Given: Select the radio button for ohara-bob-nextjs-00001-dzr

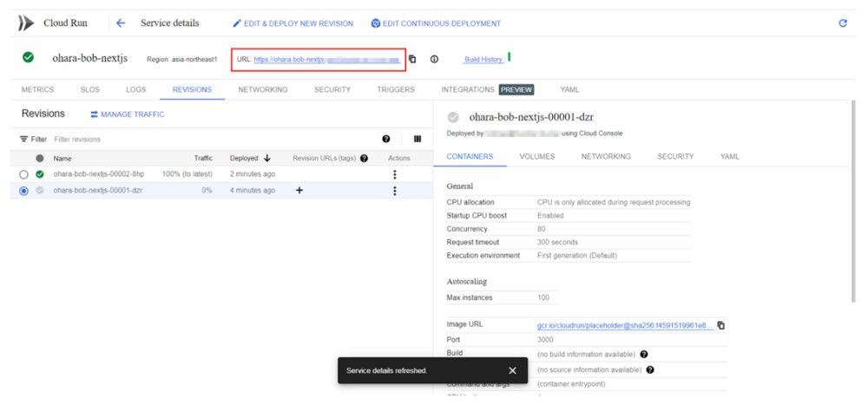Looking at the screenshot, I should [23, 191].
